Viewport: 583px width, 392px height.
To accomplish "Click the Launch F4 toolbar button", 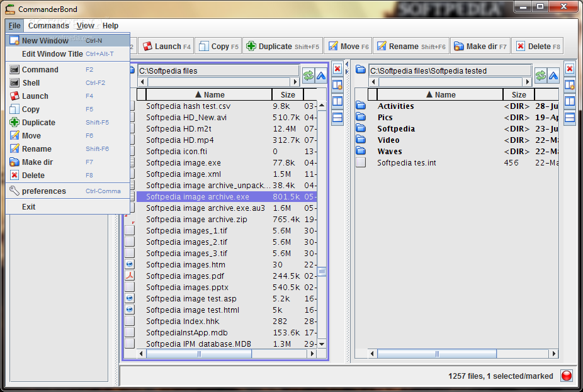I will click(x=166, y=46).
